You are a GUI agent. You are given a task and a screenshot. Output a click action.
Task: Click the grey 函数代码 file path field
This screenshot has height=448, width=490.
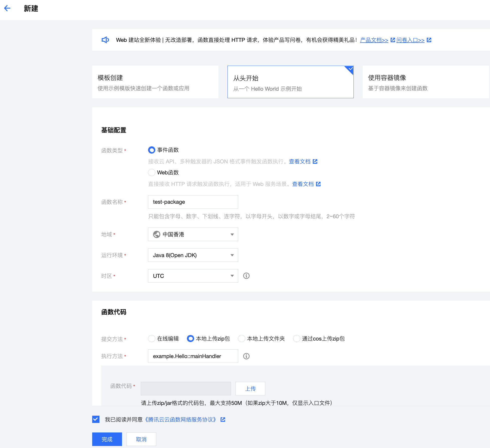point(186,389)
